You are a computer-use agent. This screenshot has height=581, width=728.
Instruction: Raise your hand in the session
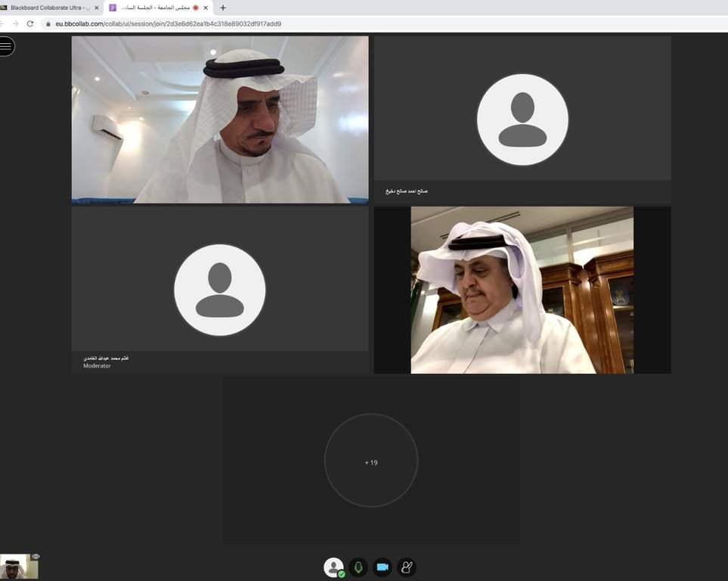coord(407,567)
